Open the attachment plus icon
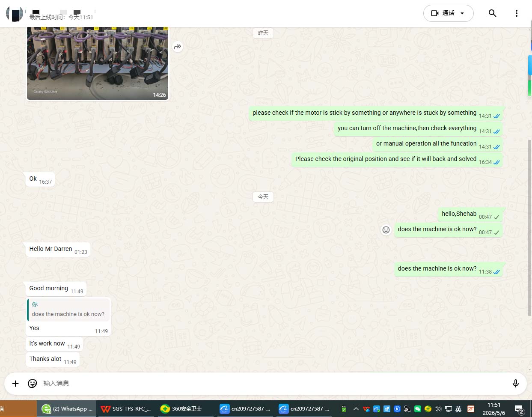Image resolution: width=532 pixels, height=417 pixels. [15, 384]
